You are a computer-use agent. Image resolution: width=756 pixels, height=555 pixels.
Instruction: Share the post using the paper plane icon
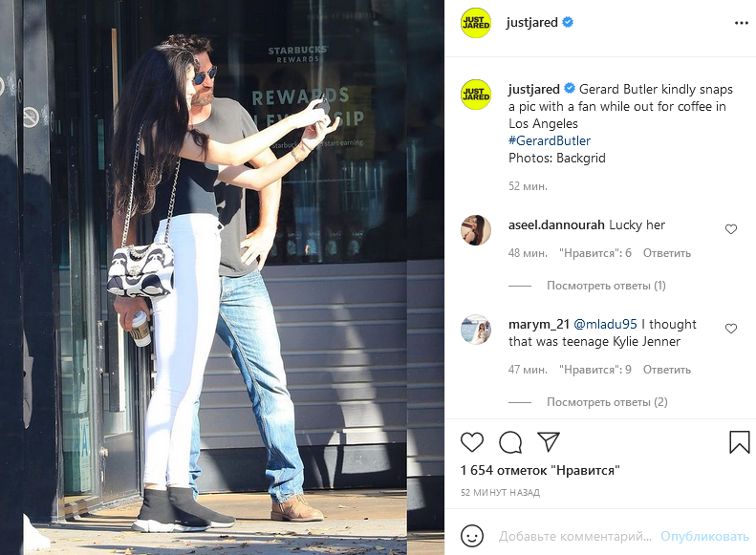pyautogui.click(x=549, y=441)
